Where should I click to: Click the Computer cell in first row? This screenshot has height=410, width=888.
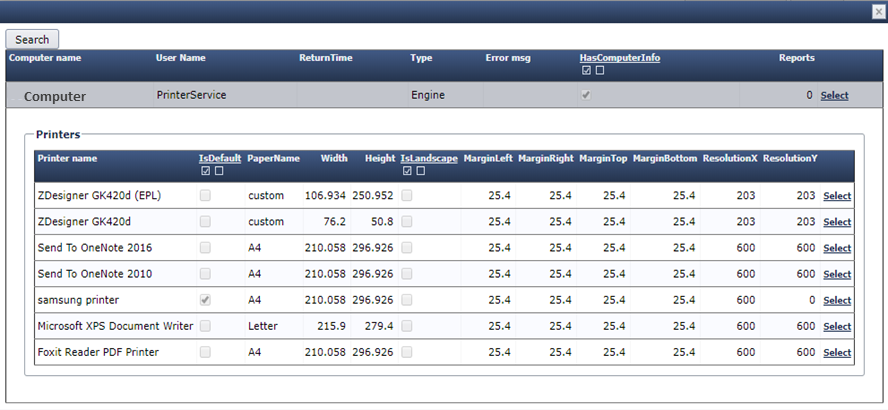tap(55, 96)
